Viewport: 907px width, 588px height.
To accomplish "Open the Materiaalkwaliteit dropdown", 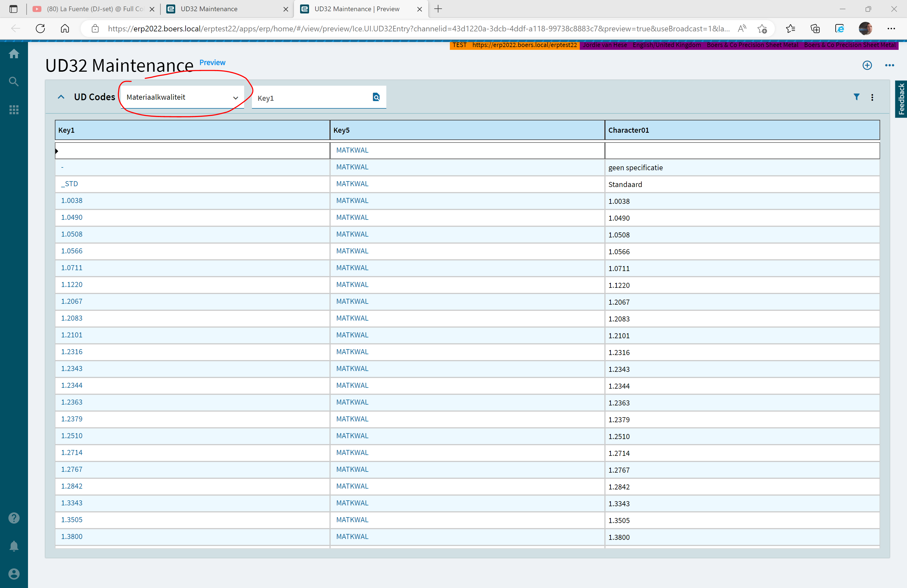I will click(183, 97).
